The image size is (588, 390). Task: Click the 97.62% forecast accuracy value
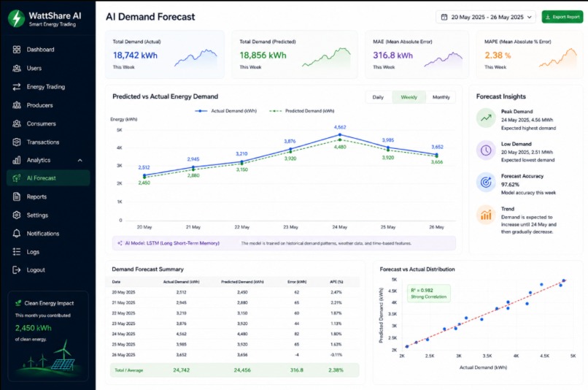point(510,185)
